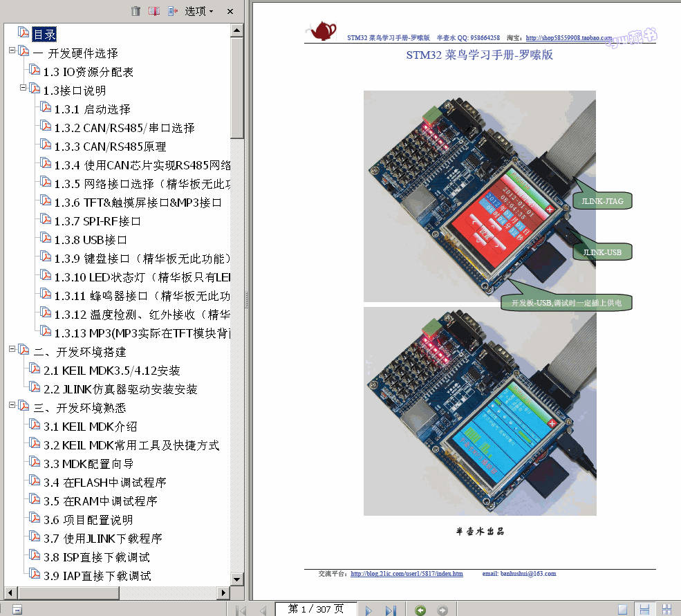This screenshot has height=616, width=681.
Task: Click PDF icon beside 3.6 项目配置说明 bookmark
Action: point(35,518)
